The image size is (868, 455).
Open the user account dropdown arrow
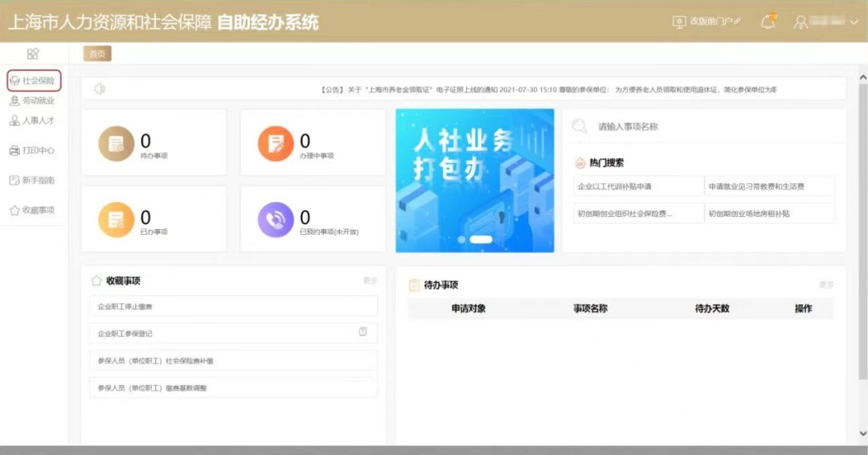click(x=854, y=23)
